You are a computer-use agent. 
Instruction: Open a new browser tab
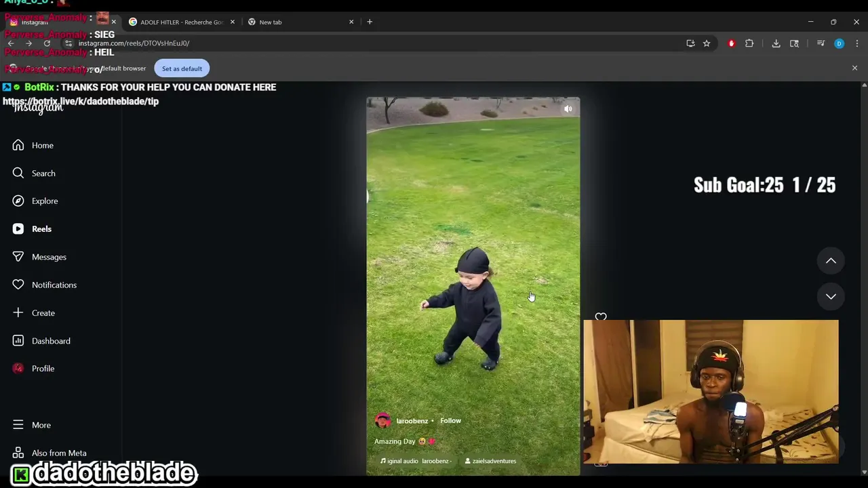tap(370, 22)
